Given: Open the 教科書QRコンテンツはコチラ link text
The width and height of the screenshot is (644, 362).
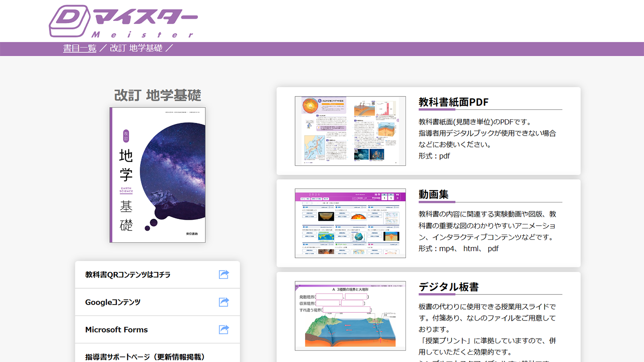Looking at the screenshot, I should pos(128,275).
